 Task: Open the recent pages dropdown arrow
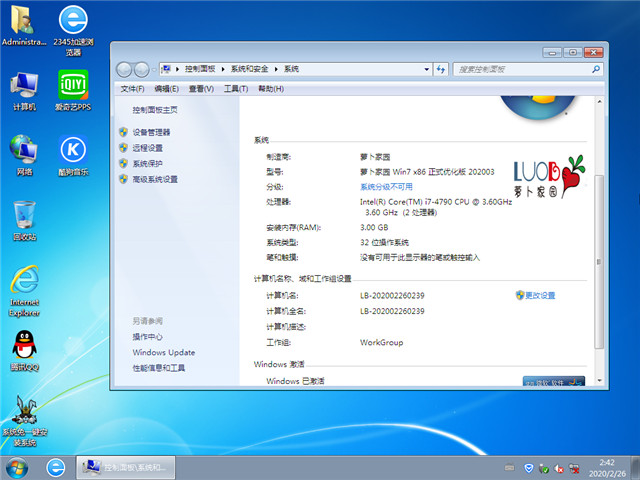click(x=154, y=70)
